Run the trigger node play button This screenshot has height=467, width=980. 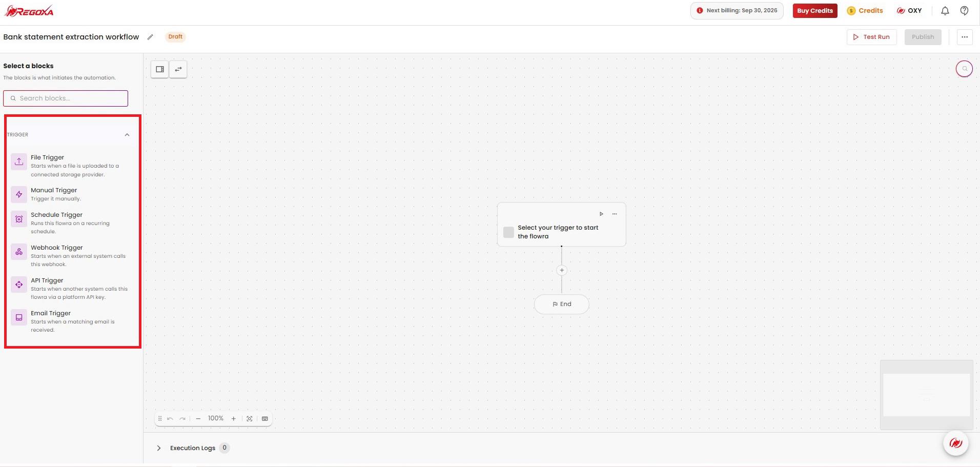tap(601, 214)
